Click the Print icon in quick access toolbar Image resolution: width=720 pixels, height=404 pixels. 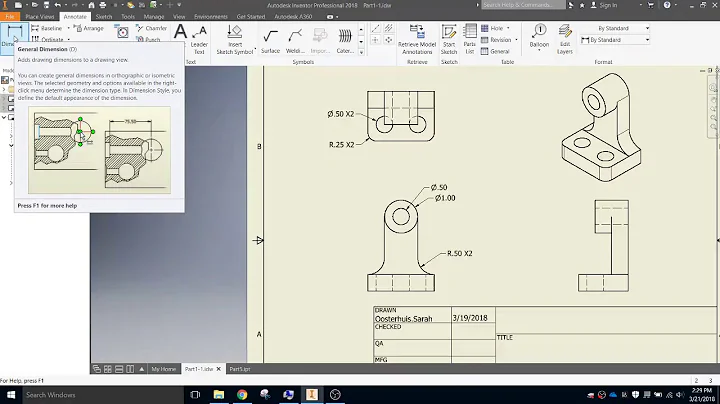(x=103, y=5)
